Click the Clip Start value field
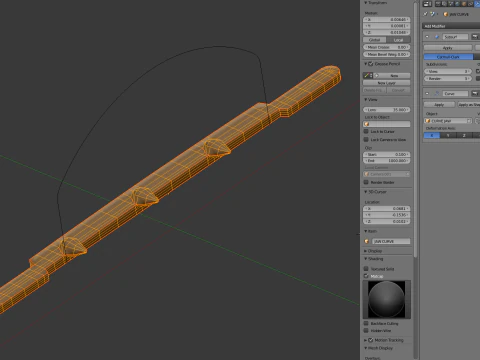480x360 pixels. pyautogui.click(x=387, y=154)
